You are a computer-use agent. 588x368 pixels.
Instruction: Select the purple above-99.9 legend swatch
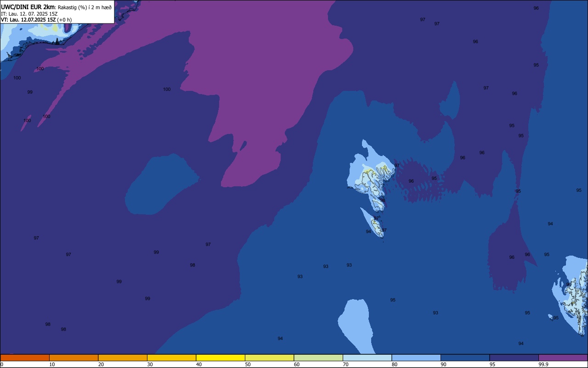[x=563, y=357]
